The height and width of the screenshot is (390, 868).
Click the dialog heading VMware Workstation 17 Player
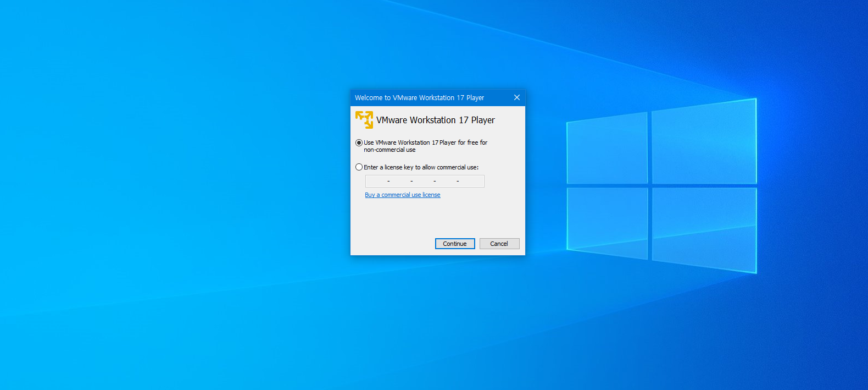[436, 120]
